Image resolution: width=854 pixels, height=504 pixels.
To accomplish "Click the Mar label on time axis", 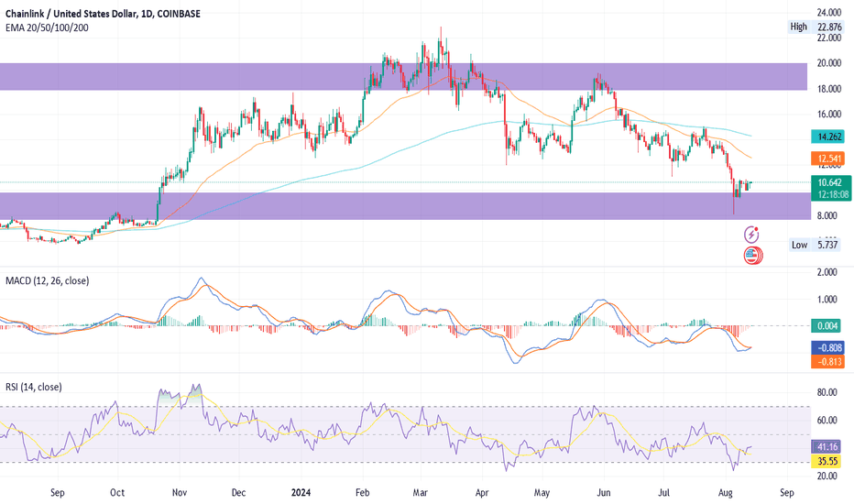I will pyautogui.click(x=420, y=493).
